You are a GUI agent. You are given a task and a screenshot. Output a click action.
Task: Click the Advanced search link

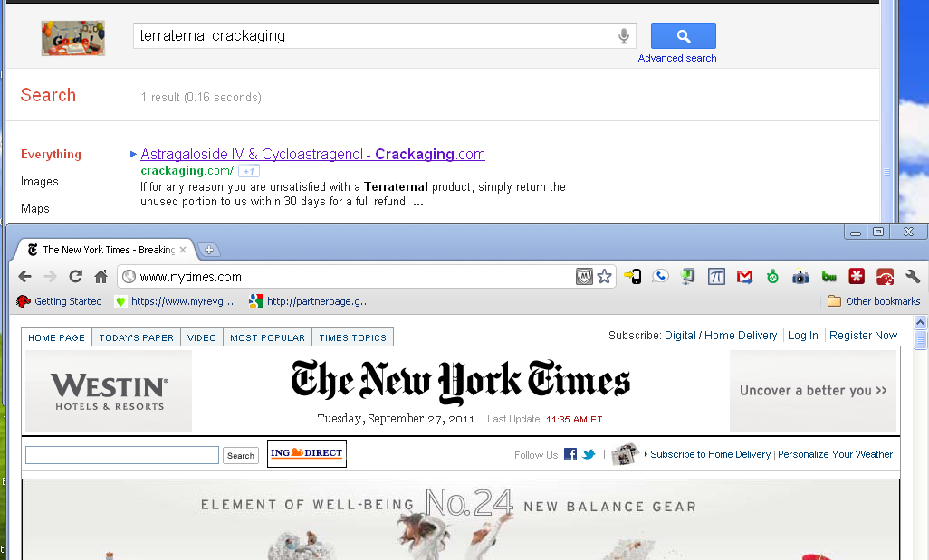tap(677, 58)
